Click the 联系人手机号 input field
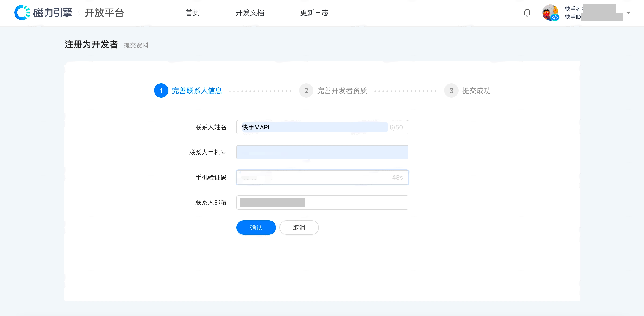 tap(322, 152)
